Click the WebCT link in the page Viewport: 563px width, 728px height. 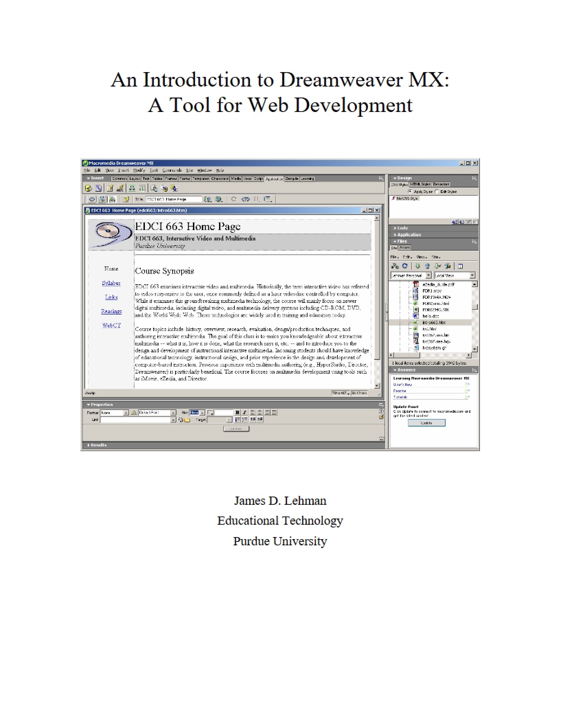pos(112,325)
